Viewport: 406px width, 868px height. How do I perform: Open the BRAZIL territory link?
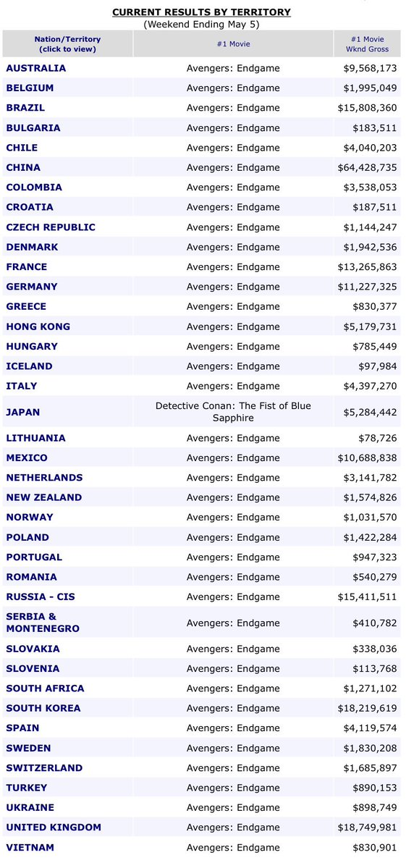click(25, 108)
